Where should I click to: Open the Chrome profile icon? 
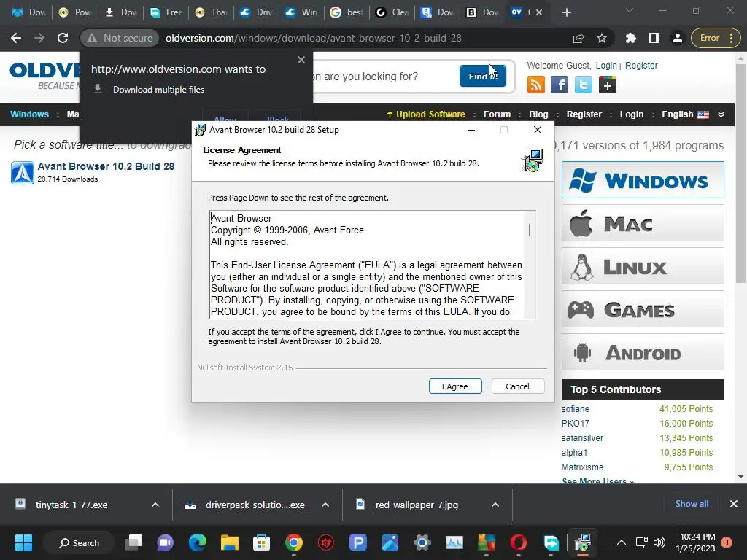pos(678,38)
